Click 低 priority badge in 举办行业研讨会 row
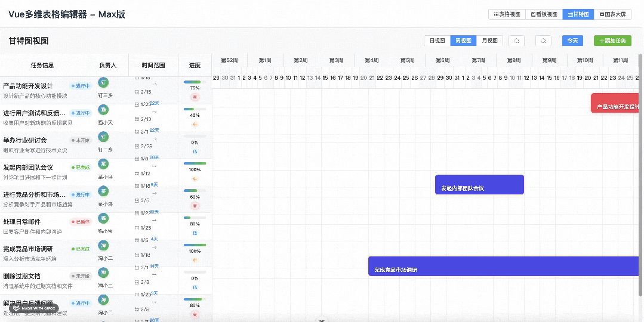644x322 pixels. 195,151
